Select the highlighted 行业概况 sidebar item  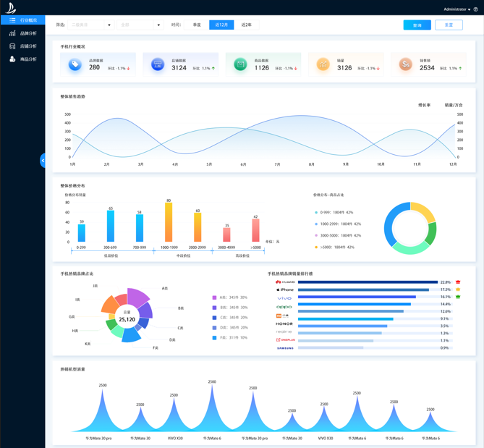click(23, 20)
